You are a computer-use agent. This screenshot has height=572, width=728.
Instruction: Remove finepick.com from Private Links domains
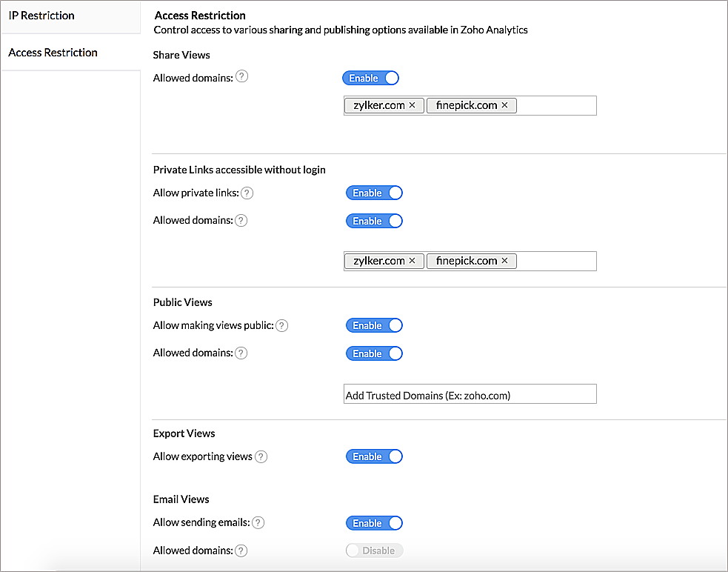504,261
